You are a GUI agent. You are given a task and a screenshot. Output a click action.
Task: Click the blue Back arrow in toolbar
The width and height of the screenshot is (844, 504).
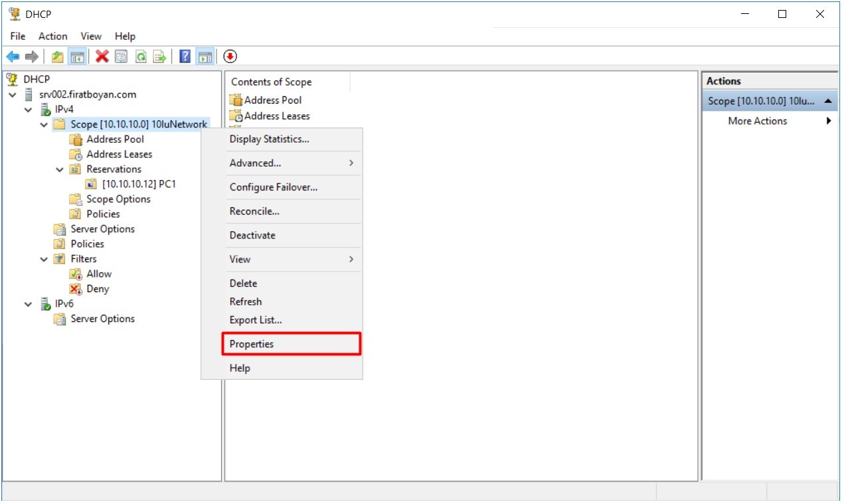pos(13,57)
